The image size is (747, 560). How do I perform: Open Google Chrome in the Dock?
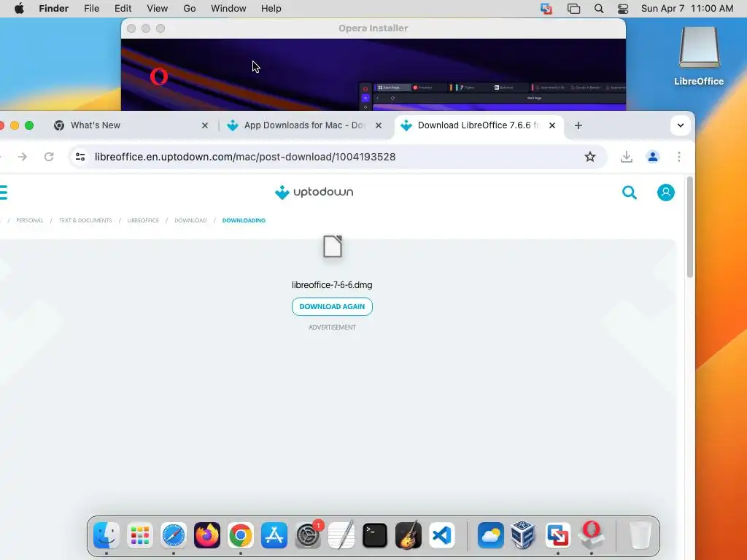click(241, 535)
